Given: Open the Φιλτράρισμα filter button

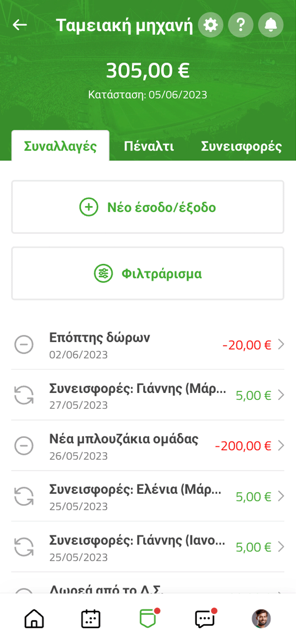Looking at the screenshot, I should 148,273.
